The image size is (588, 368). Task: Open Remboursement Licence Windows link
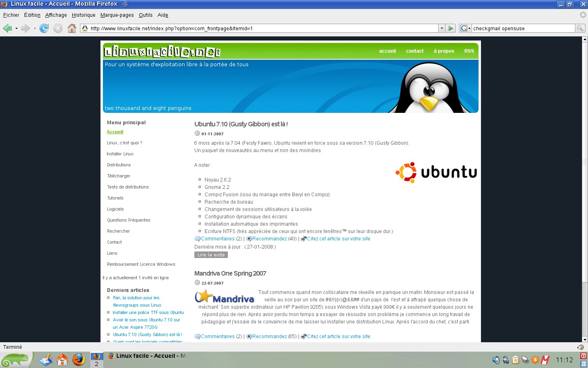tap(141, 264)
